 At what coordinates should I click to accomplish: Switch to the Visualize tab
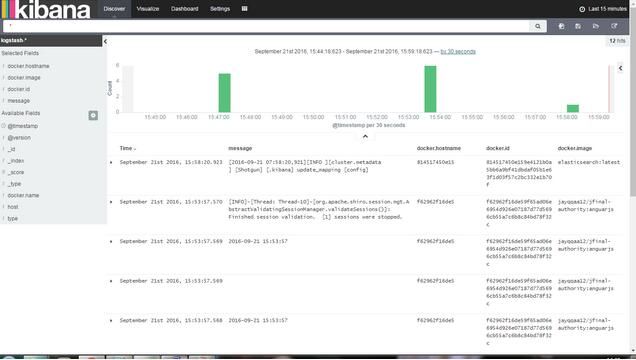[148, 9]
